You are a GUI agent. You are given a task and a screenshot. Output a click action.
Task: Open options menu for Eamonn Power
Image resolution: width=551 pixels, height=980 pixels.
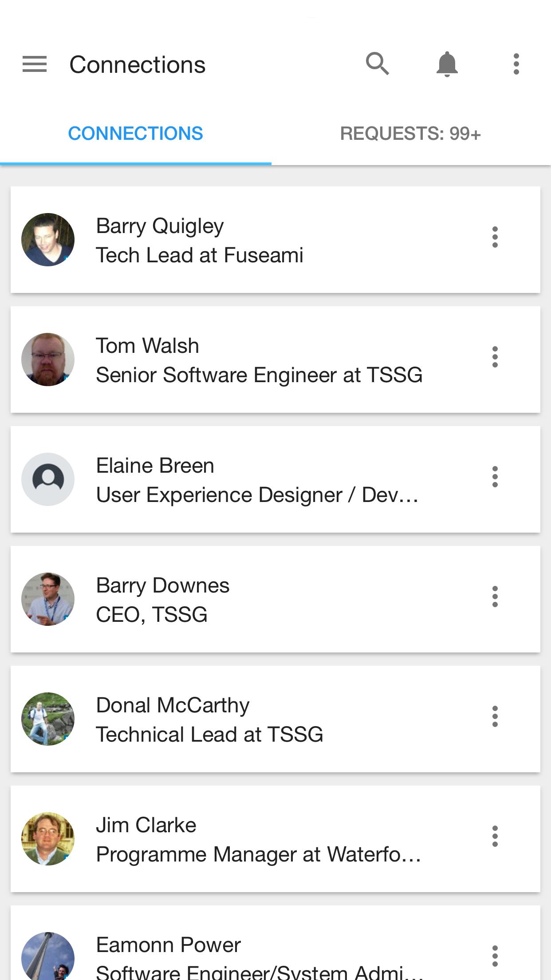[495, 956]
